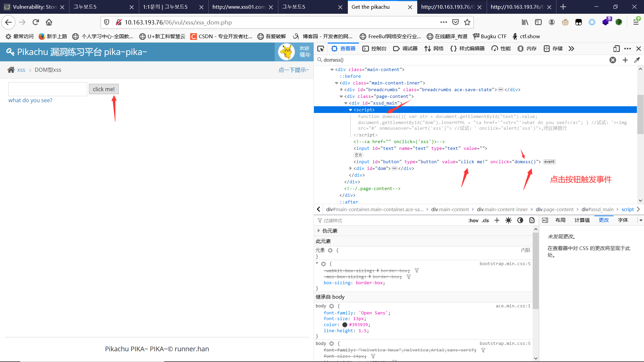Toggle light color scheme simulation
Image resolution: width=644 pixels, height=362 pixels.
pos(508,220)
